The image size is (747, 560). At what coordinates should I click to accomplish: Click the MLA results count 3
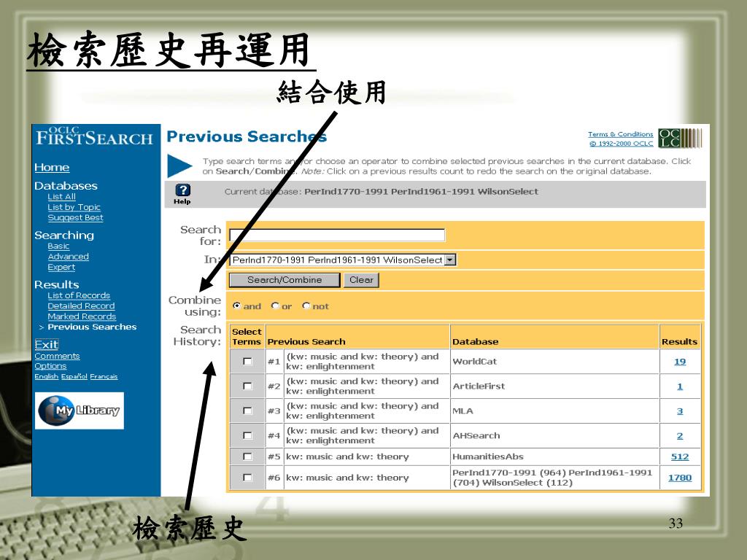click(680, 411)
